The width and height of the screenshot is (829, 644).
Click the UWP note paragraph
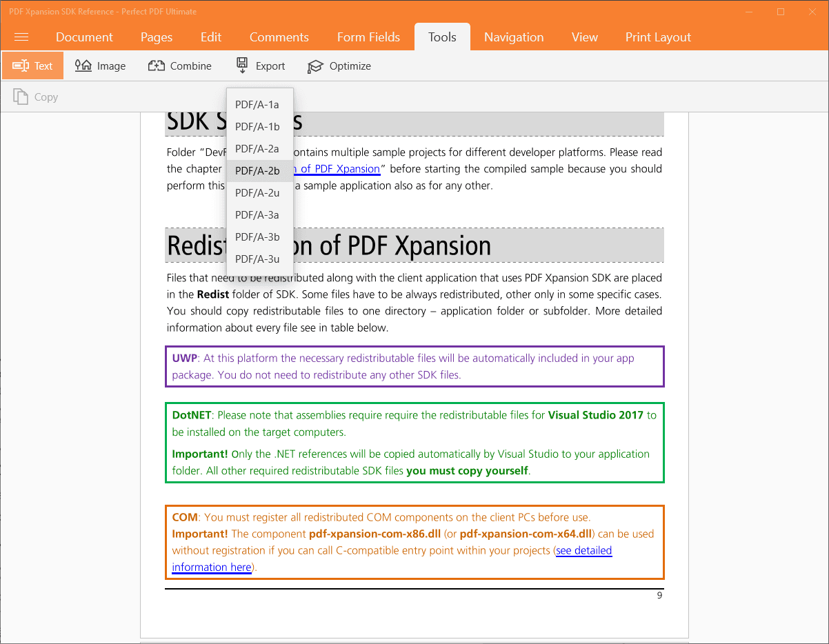[x=415, y=367]
